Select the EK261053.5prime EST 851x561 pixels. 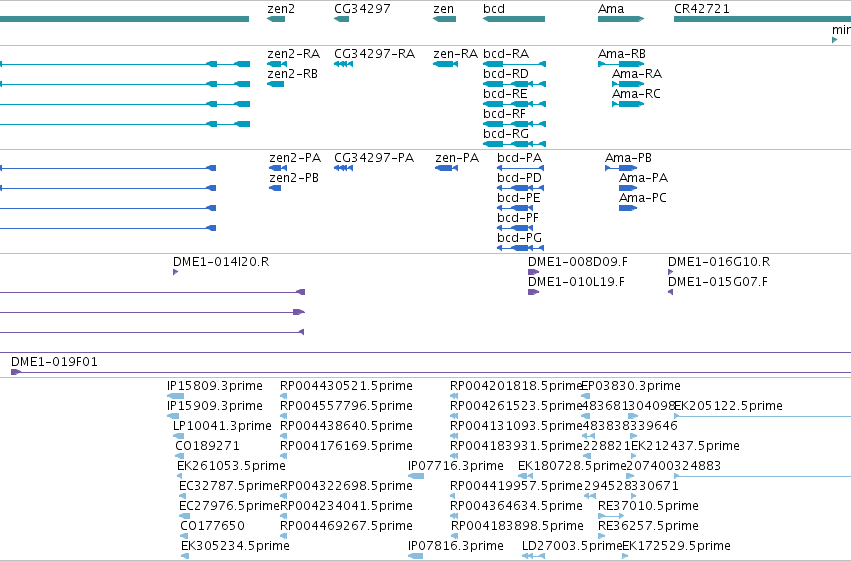[x=180, y=476]
